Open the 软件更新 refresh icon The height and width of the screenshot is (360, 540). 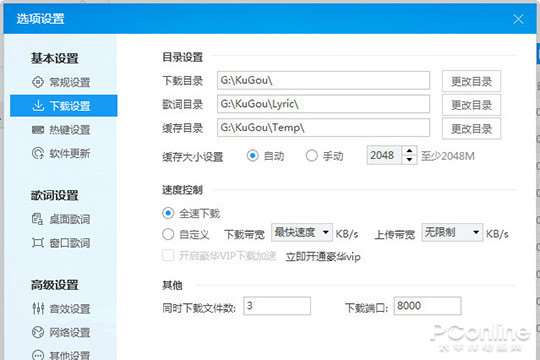tap(38, 153)
